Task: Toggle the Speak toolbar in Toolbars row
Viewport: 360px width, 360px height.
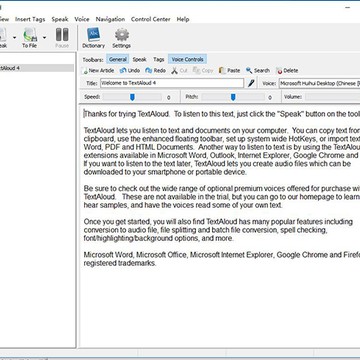Action: click(x=139, y=59)
